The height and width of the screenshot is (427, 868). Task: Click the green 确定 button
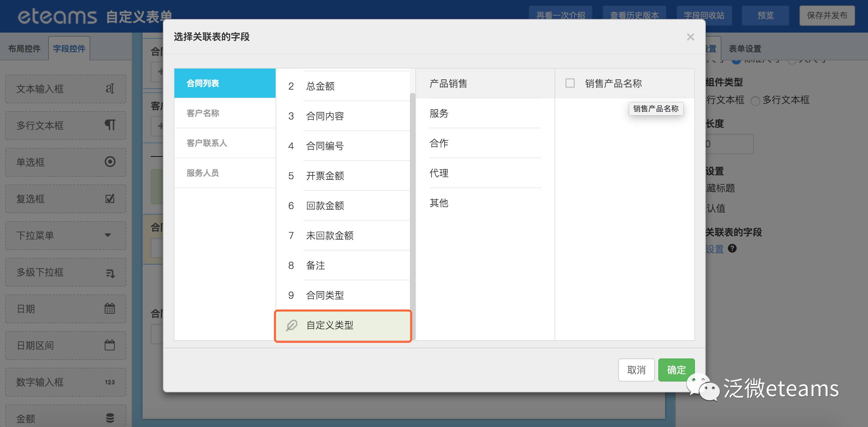click(676, 370)
